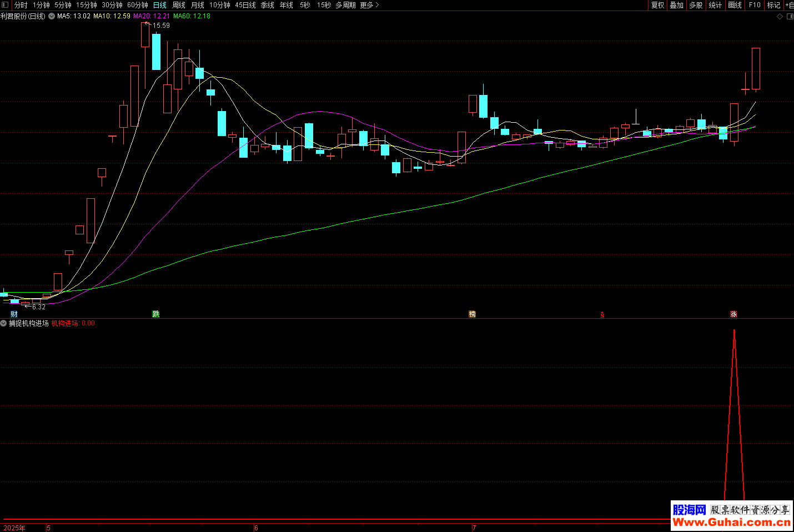
Task: Click the 捕捉机构进场 indicator name
Action: 28,323
